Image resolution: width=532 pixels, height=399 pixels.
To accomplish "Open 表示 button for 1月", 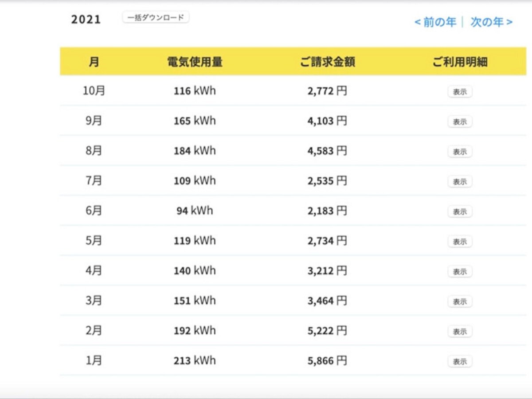I will 460,362.
